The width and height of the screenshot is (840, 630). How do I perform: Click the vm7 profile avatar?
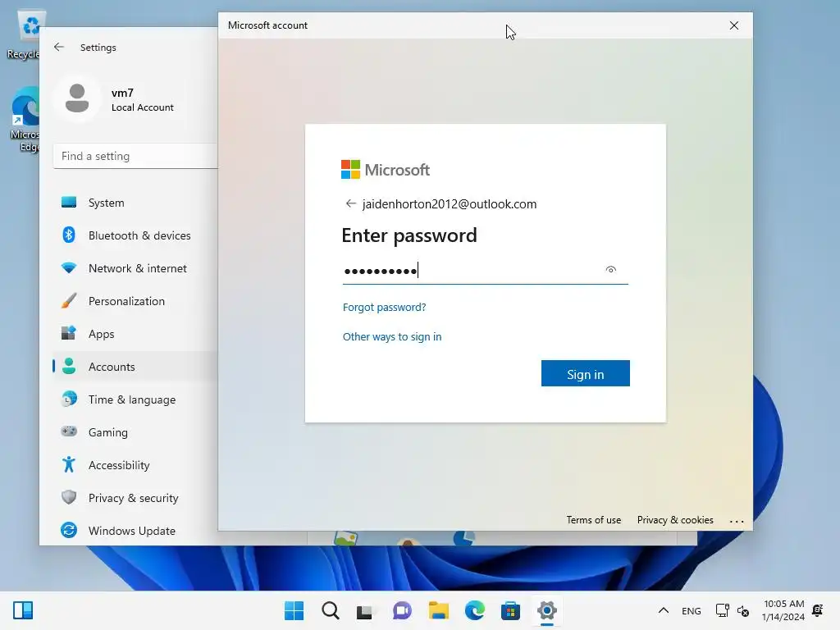pos(77,98)
